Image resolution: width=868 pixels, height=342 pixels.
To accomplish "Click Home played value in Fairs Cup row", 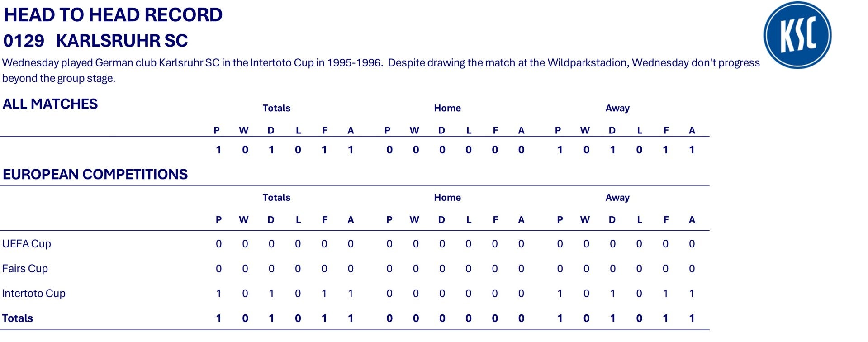I will coord(389,269).
